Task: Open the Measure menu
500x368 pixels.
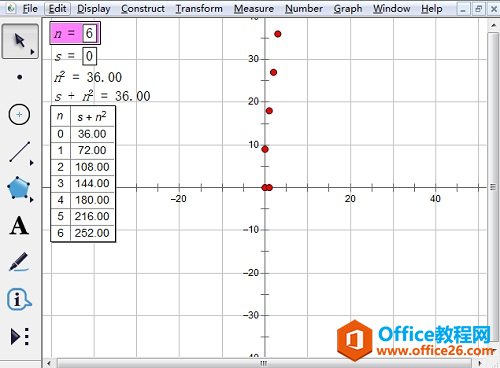Action: pos(254,9)
